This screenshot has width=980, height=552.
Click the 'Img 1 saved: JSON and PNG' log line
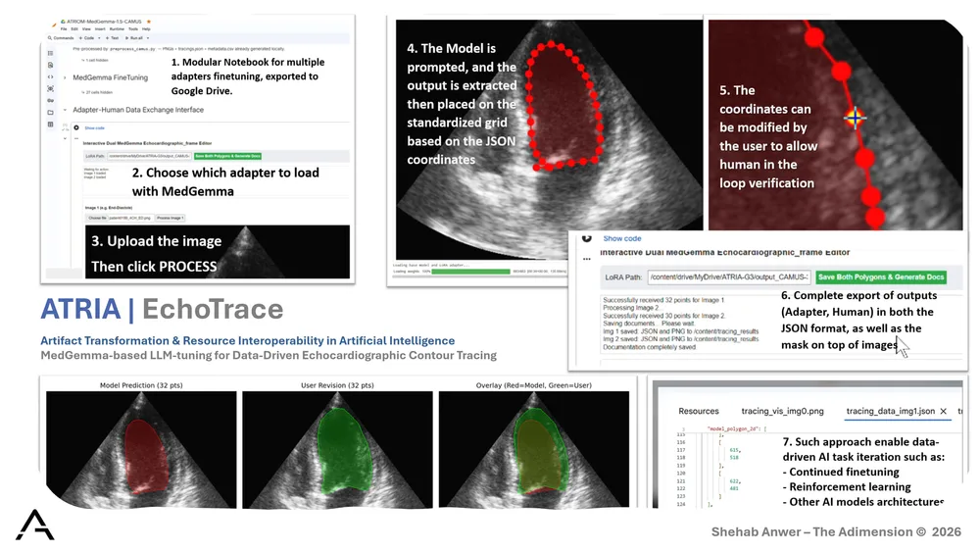click(x=681, y=331)
